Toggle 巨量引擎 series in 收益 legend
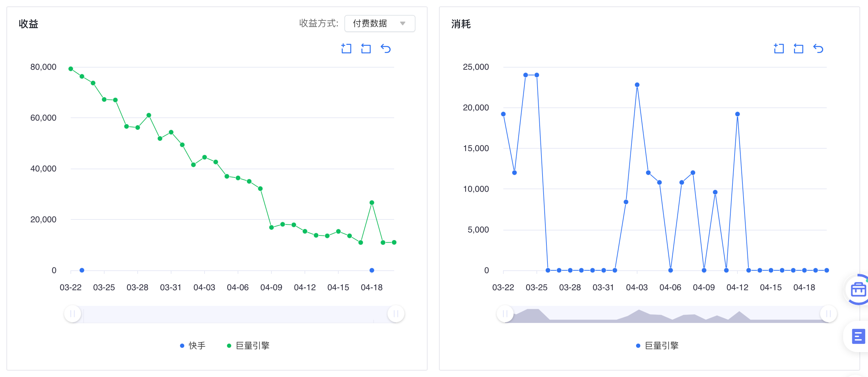Screen dimensions: 868x377 [248, 345]
